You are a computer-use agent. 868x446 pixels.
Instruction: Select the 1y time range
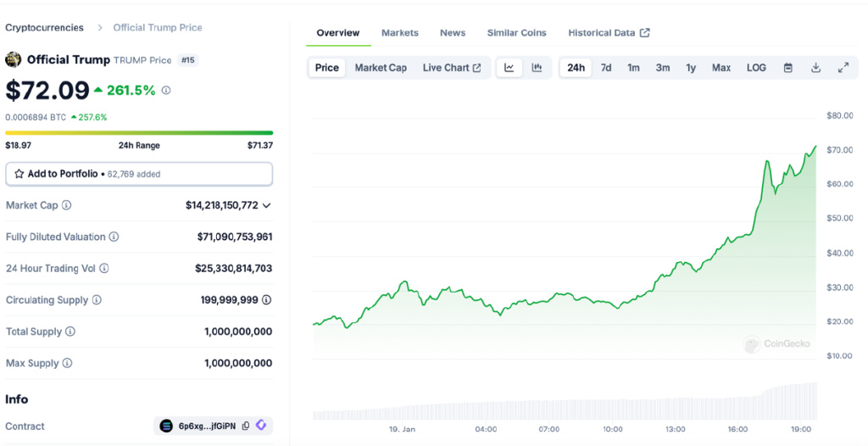tap(691, 68)
